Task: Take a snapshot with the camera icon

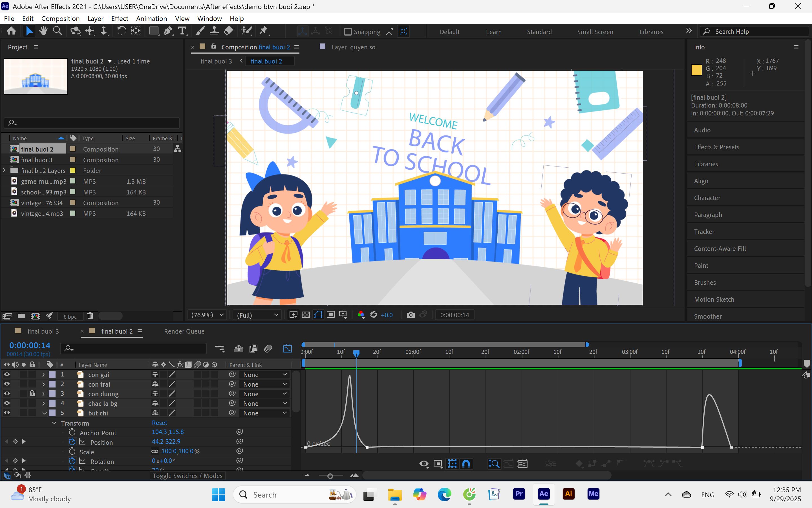Action: (x=410, y=315)
